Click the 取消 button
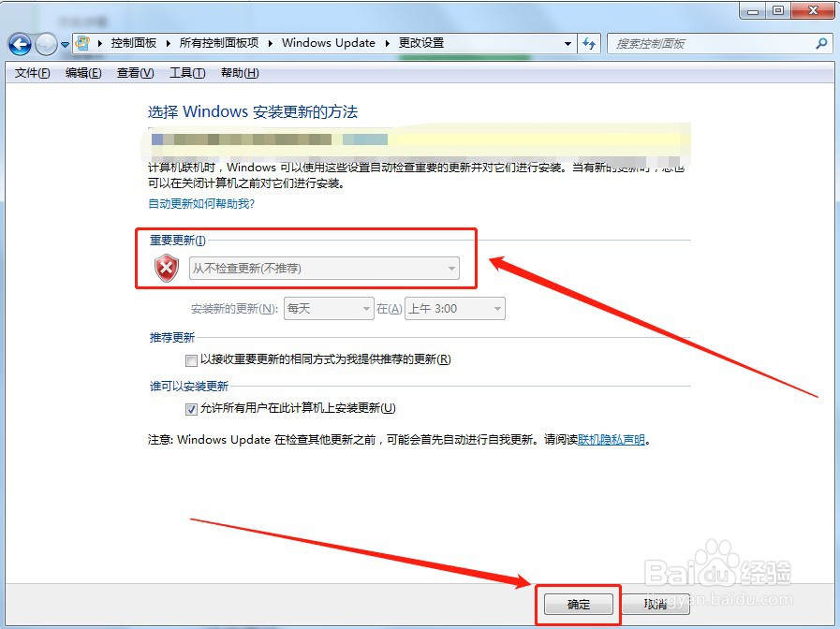The height and width of the screenshot is (629, 840). [656, 605]
